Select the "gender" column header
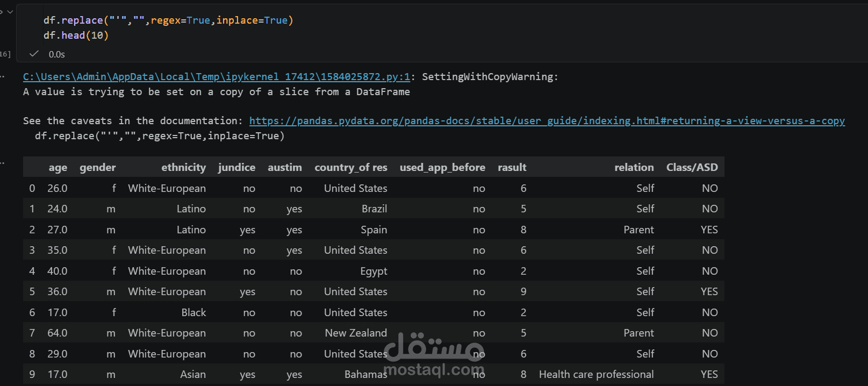 97,167
